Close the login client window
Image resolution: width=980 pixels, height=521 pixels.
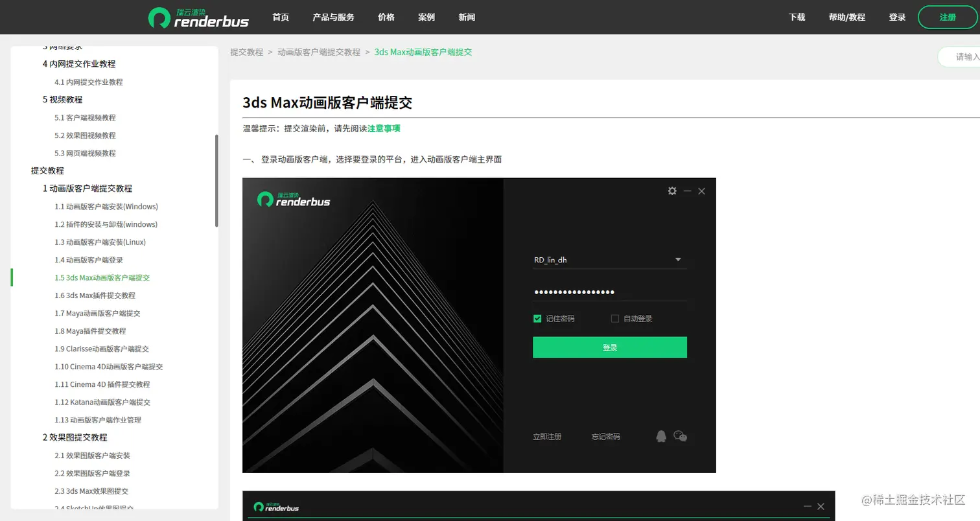(x=701, y=191)
